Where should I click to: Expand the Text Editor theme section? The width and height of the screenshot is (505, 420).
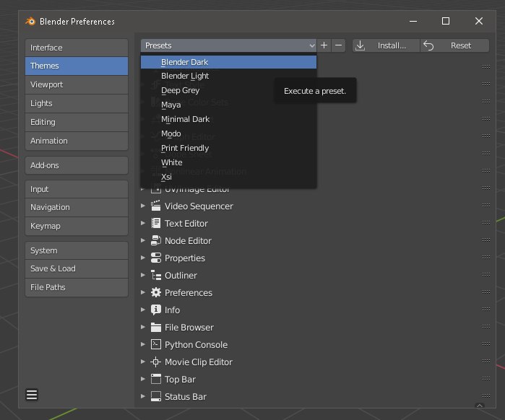[143, 223]
